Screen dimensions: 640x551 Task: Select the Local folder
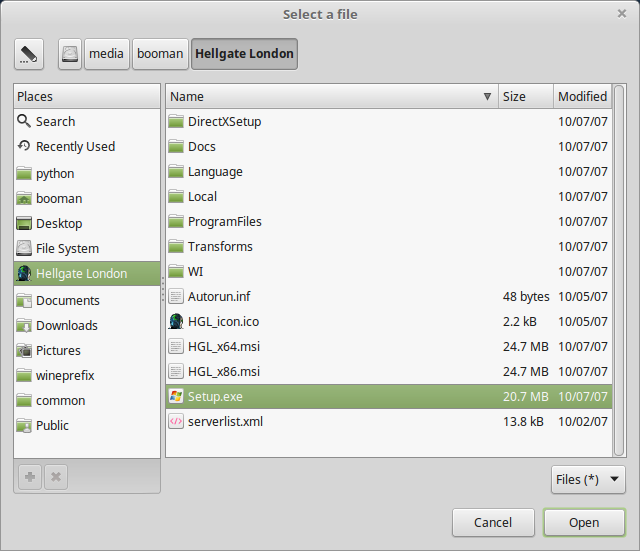(x=389, y=196)
